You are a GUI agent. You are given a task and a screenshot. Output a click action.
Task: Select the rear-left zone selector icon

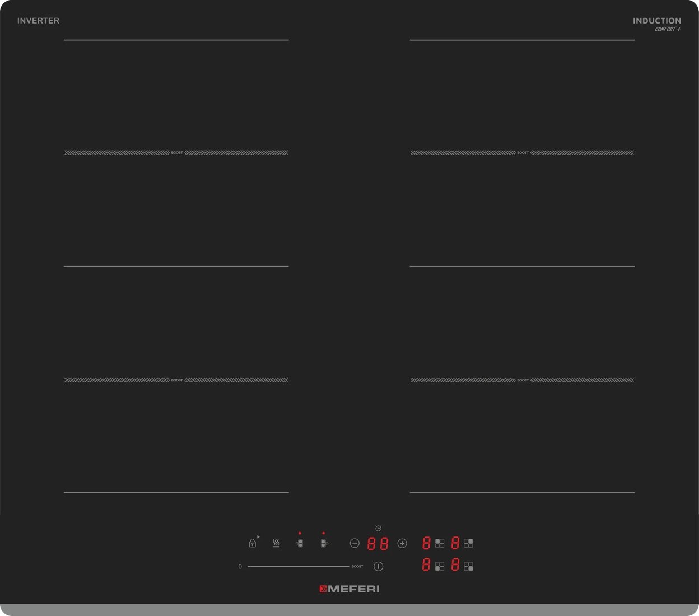point(440,543)
